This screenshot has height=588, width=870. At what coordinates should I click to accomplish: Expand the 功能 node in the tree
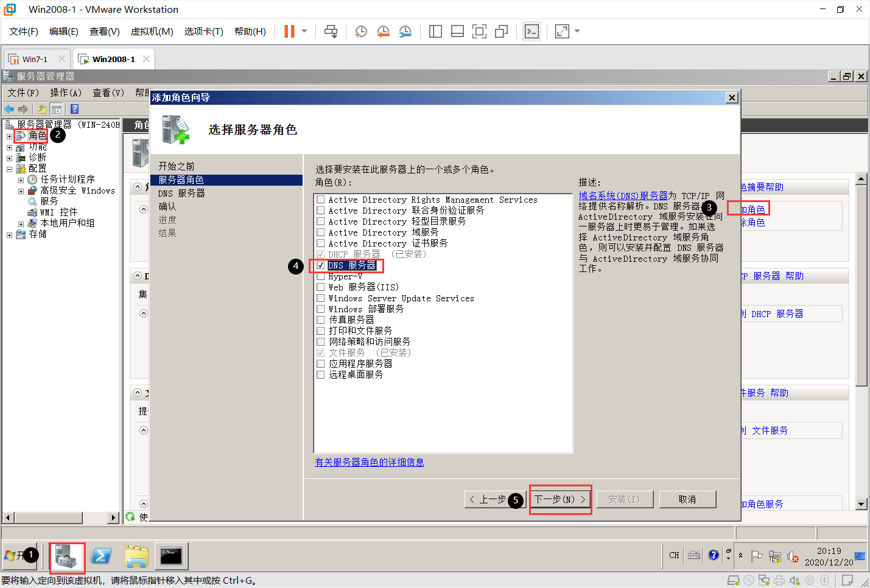pyautogui.click(x=9, y=147)
